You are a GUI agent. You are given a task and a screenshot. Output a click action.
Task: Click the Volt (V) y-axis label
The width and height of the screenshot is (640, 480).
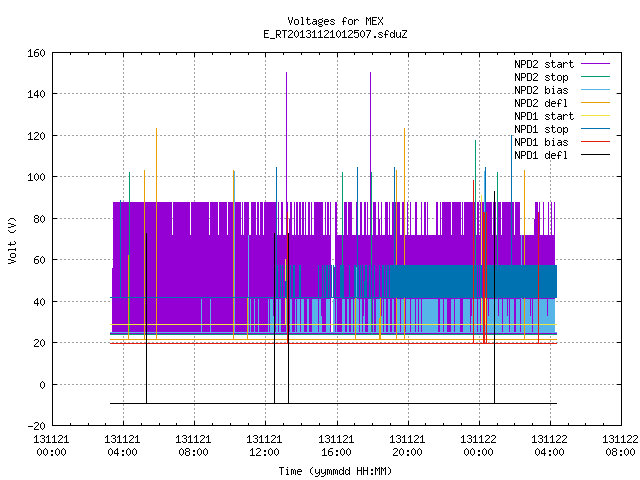[x=12, y=240]
